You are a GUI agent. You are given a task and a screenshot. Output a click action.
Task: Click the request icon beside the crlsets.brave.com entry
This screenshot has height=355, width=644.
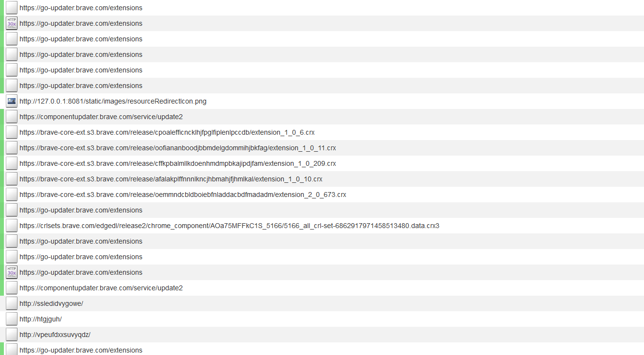click(x=11, y=225)
